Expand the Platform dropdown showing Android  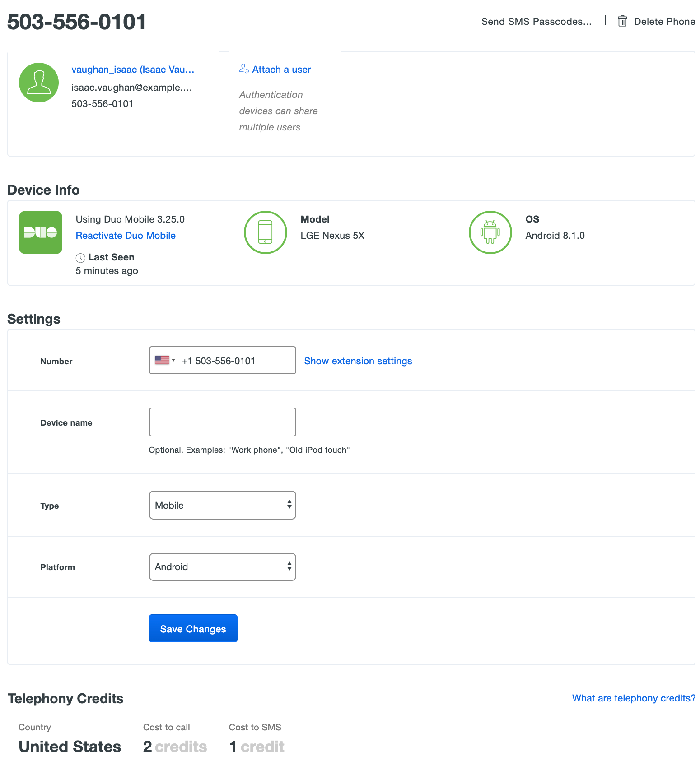coord(222,567)
